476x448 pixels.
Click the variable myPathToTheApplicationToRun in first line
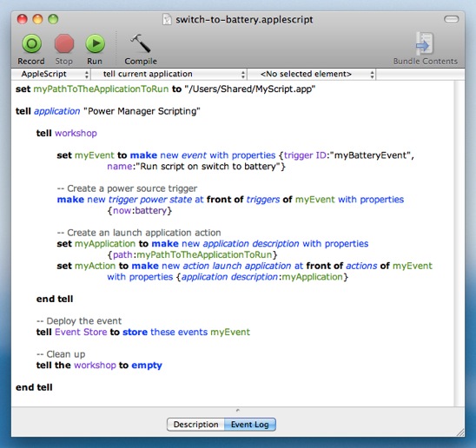[101, 89]
